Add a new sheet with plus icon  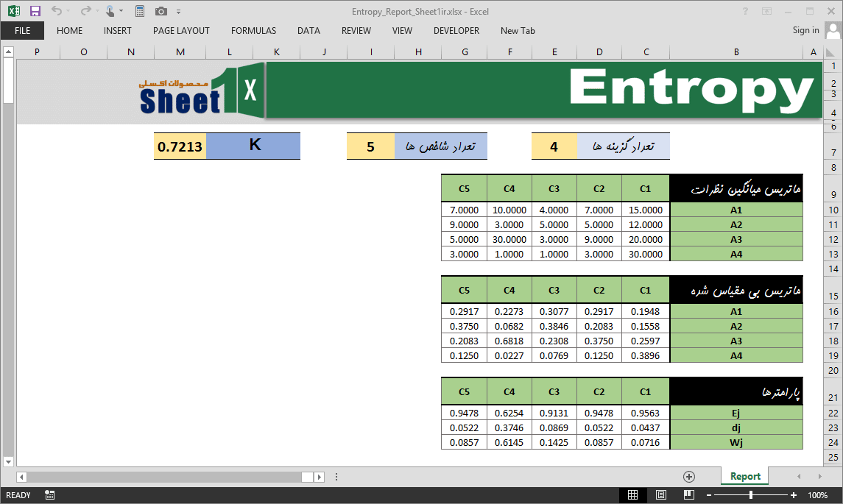click(689, 477)
